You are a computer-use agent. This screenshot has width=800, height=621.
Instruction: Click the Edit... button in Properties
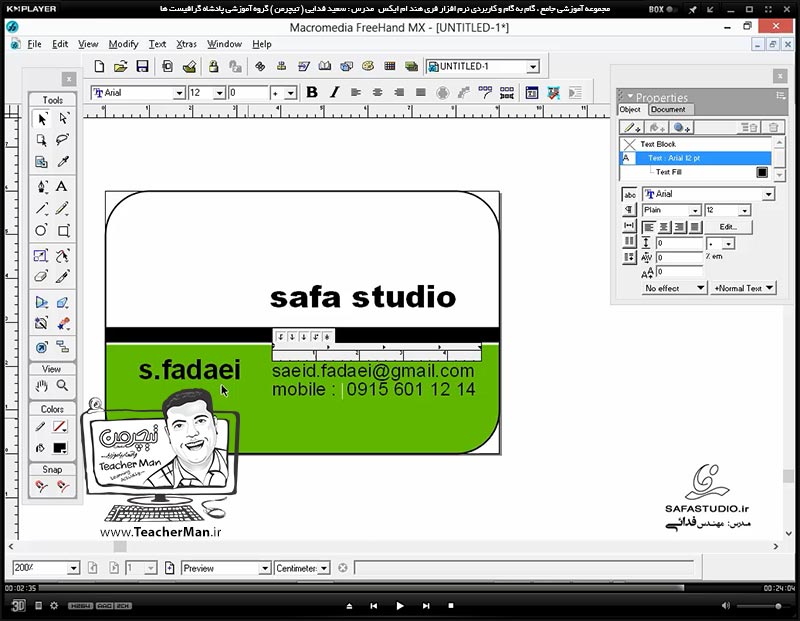[728, 227]
